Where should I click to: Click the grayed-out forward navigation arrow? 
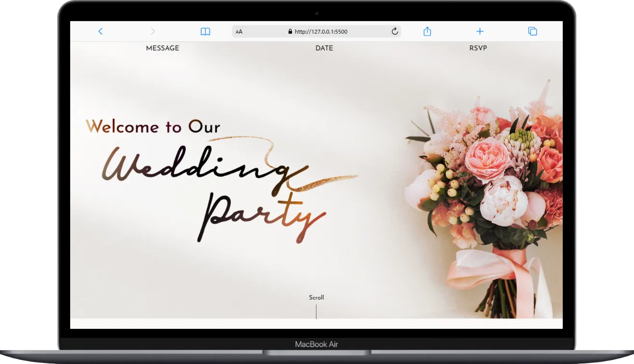(x=152, y=31)
